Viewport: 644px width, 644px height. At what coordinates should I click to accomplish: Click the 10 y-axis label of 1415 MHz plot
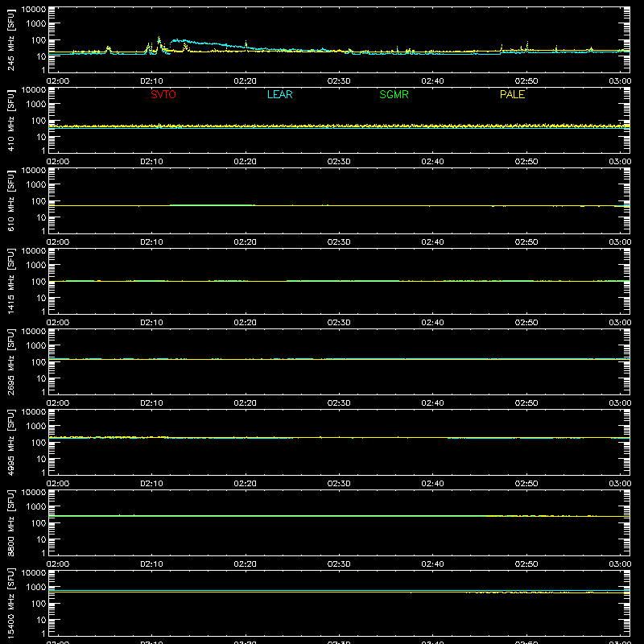pyautogui.click(x=41, y=298)
